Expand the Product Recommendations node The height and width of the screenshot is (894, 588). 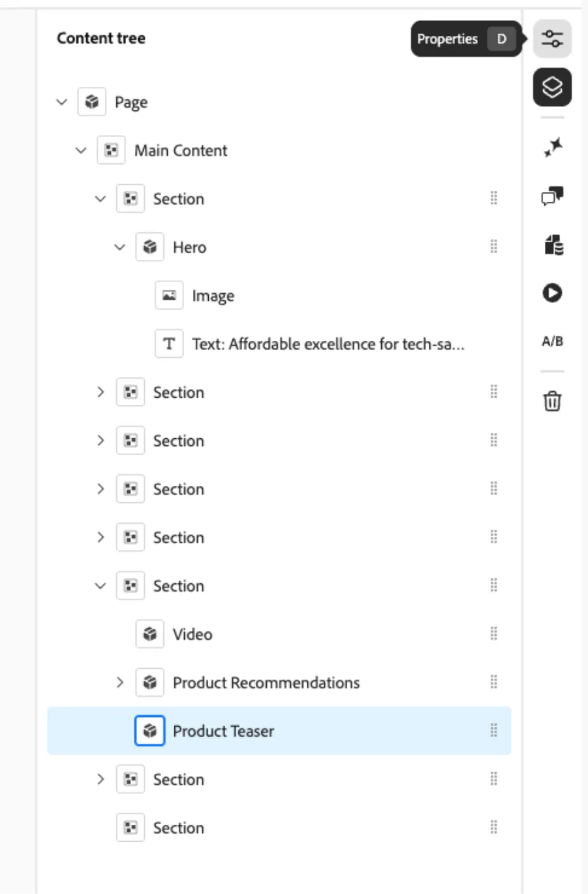pyautogui.click(x=119, y=682)
